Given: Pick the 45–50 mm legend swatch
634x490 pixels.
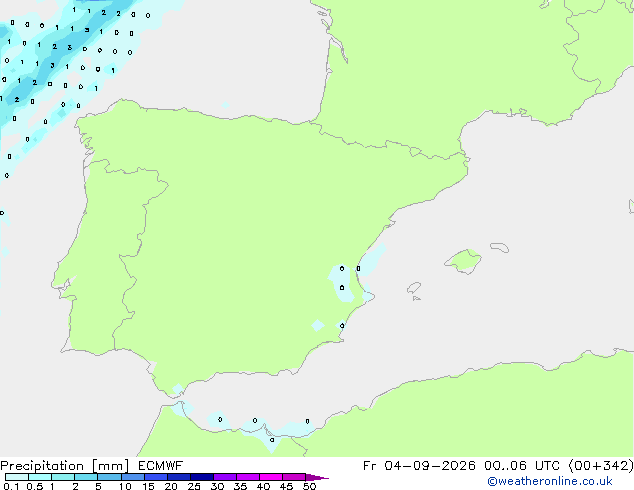Looking at the screenshot, I should click(x=294, y=477).
